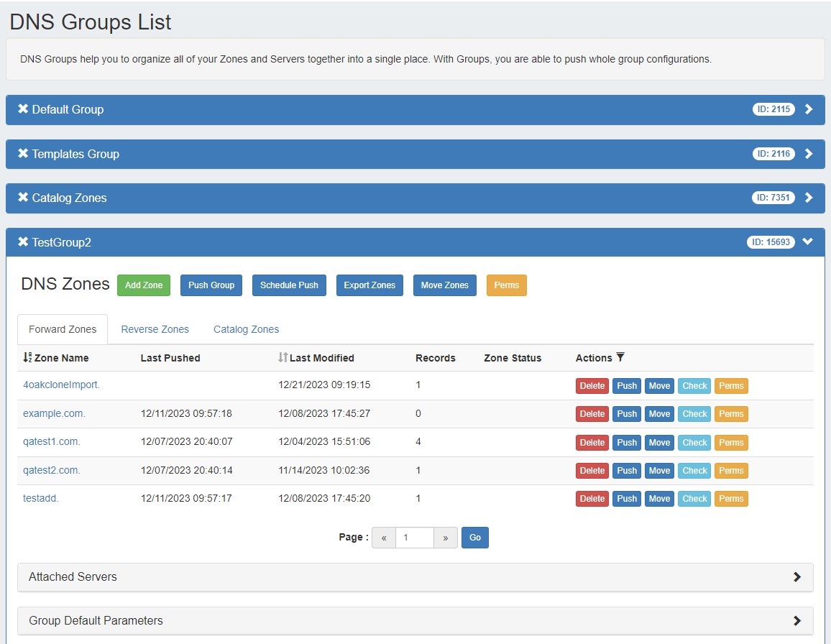
Task: Expand Group Default Parameters section
Action: pyautogui.click(x=796, y=621)
